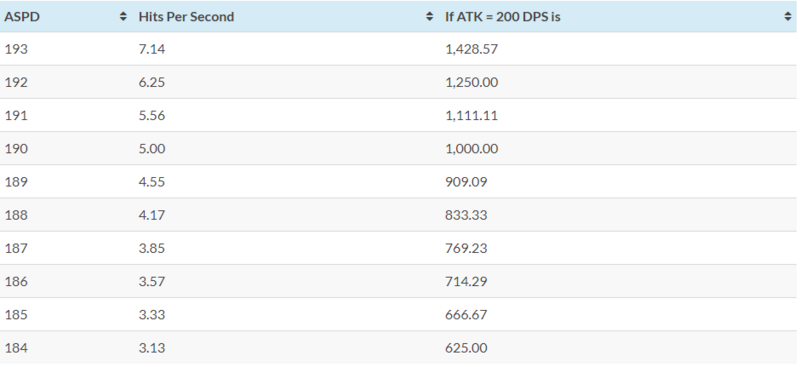Screen dimensions: 800x367
Task: Click the 3.33 hits per second cell
Action: click(287, 314)
